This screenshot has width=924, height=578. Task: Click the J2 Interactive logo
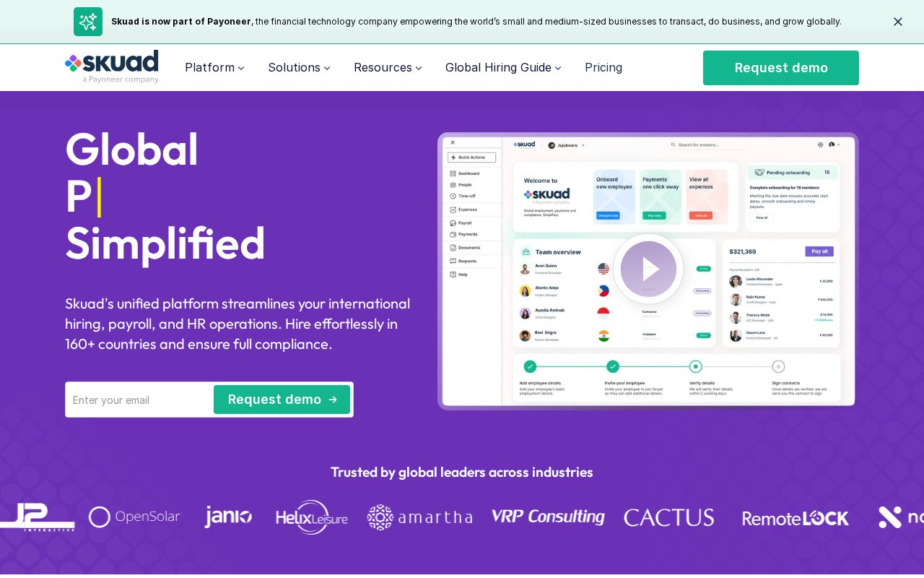click(36, 517)
